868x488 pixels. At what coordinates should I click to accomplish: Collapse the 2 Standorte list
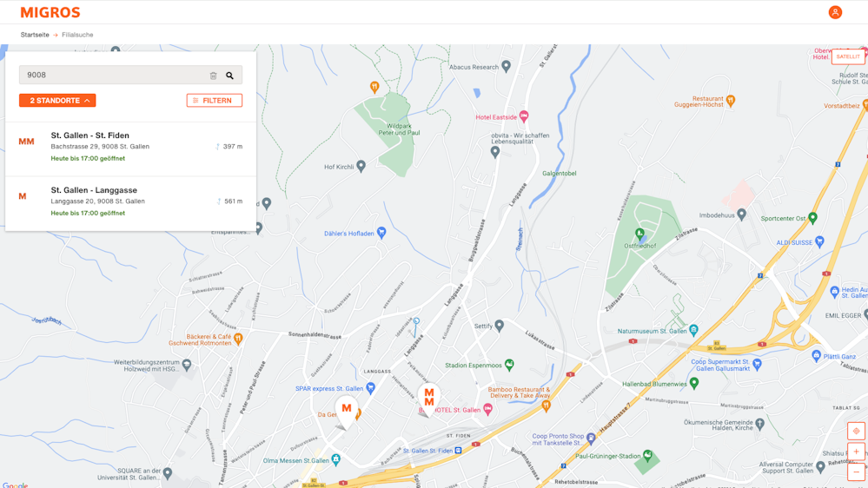click(57, 100)
